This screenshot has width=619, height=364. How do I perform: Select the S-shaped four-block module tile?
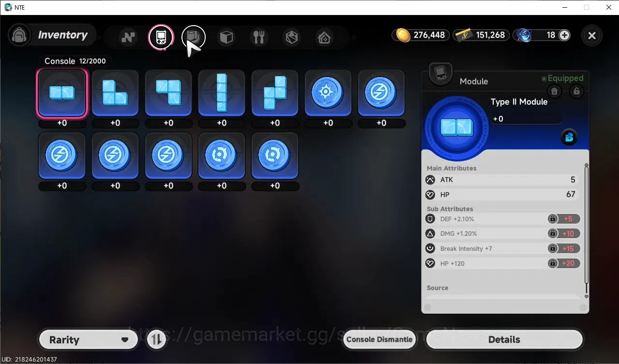click(x=275, y=93)
